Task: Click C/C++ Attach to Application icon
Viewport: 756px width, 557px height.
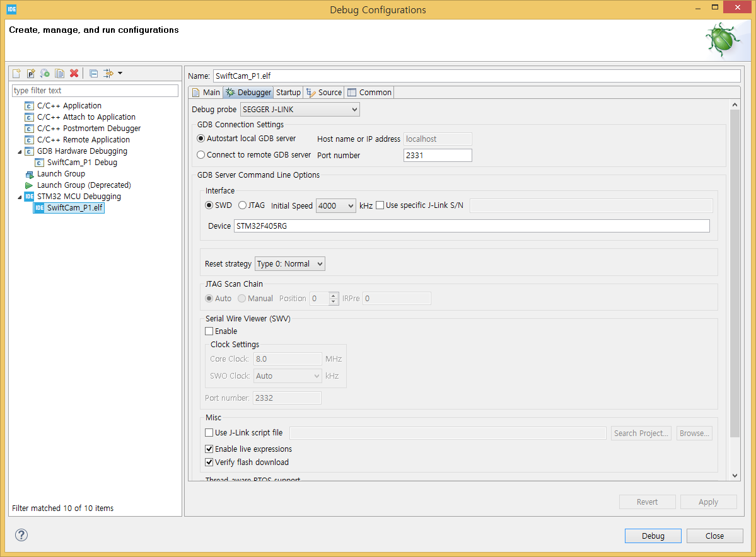Action: (29, 117)
